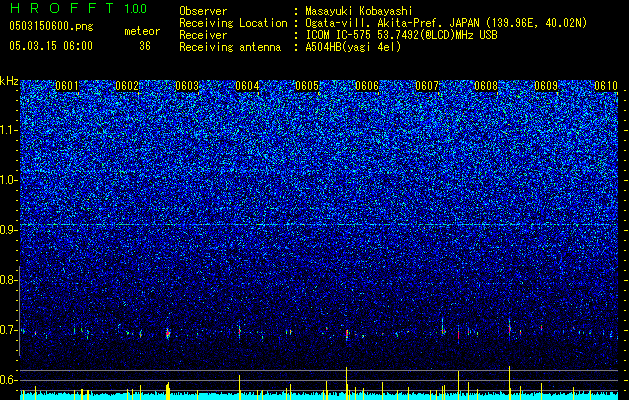The height and width of the screenshot is (400, 629).
Task: Select the A504HB(yagi 4el) antenna text
Action: point(353,47)
